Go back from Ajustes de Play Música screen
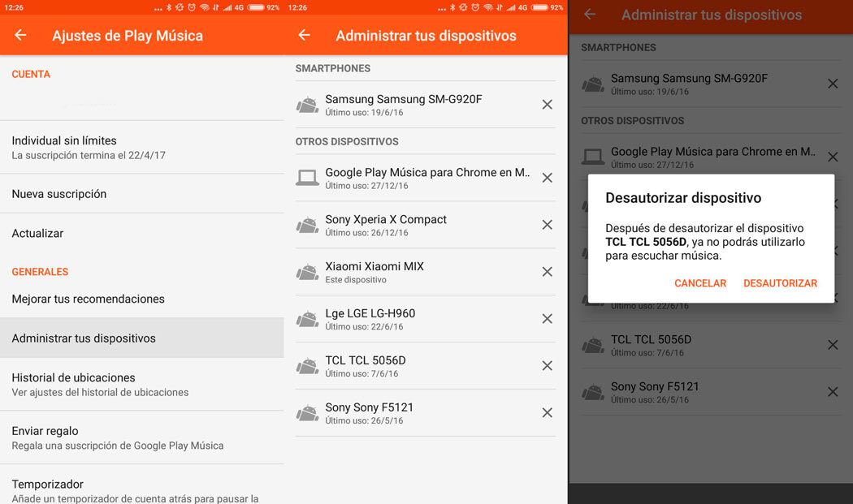 (x=20, y=36)
